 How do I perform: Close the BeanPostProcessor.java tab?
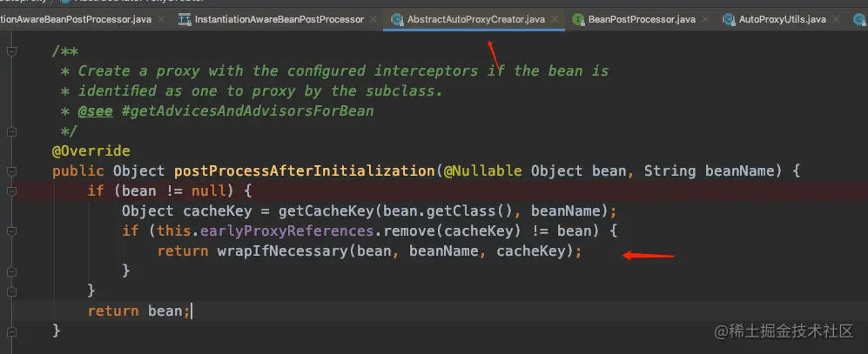click(x=705, y=19)
